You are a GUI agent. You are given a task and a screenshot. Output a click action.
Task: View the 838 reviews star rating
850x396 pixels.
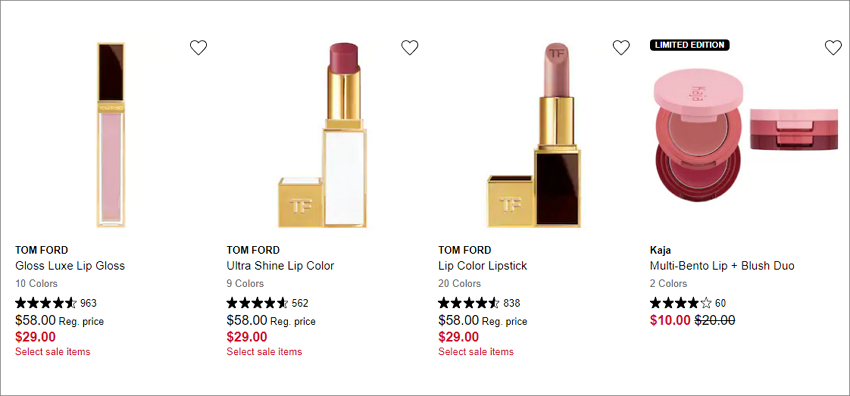pos(469,303)
